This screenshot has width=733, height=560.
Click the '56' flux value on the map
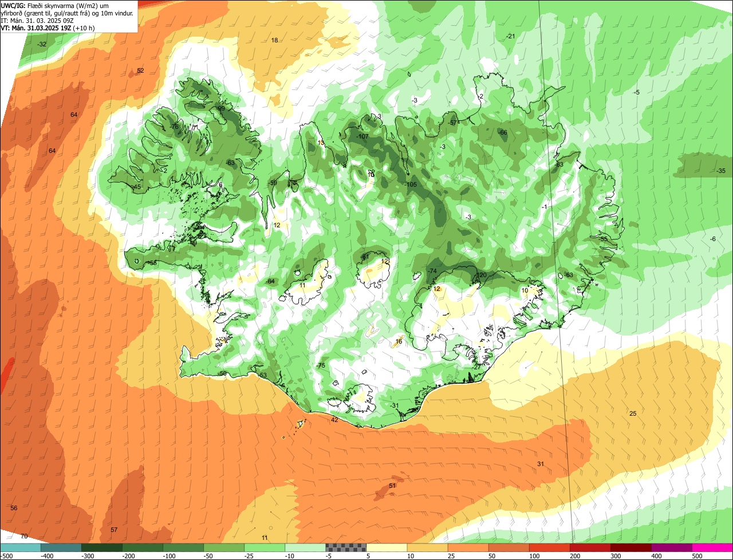14,508
